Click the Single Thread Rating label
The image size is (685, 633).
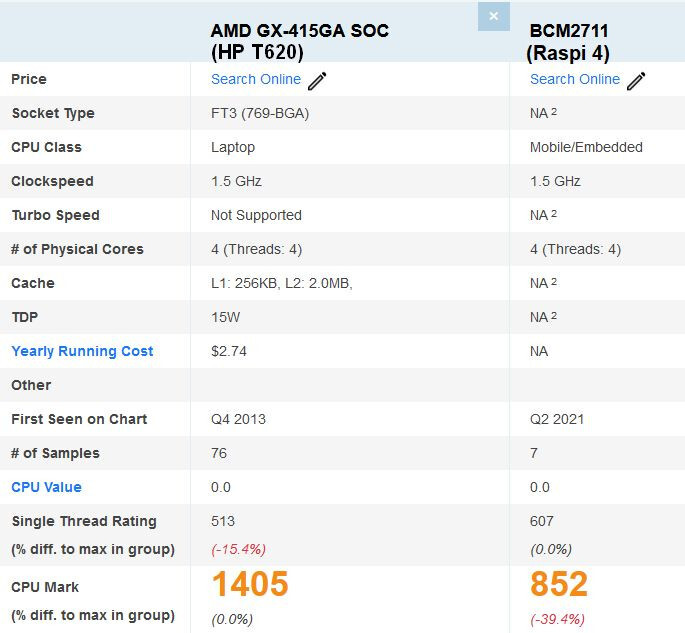point(84,521)
